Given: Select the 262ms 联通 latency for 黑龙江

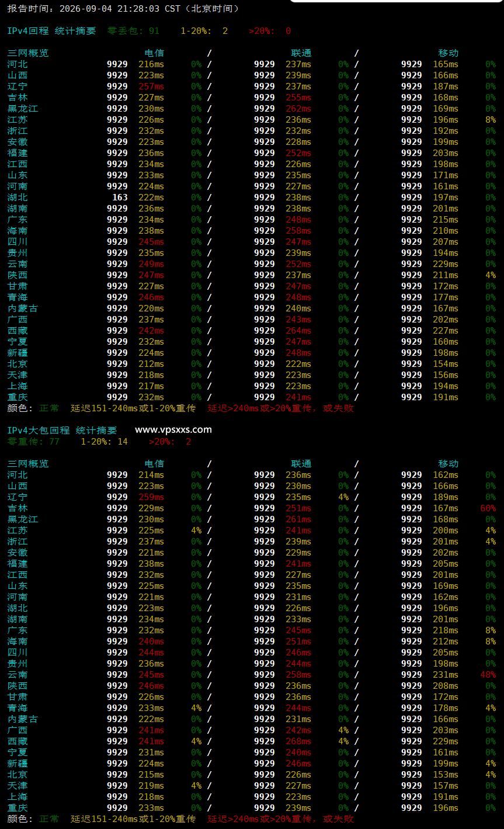Looking at the screenshot, I should point(298,109).
